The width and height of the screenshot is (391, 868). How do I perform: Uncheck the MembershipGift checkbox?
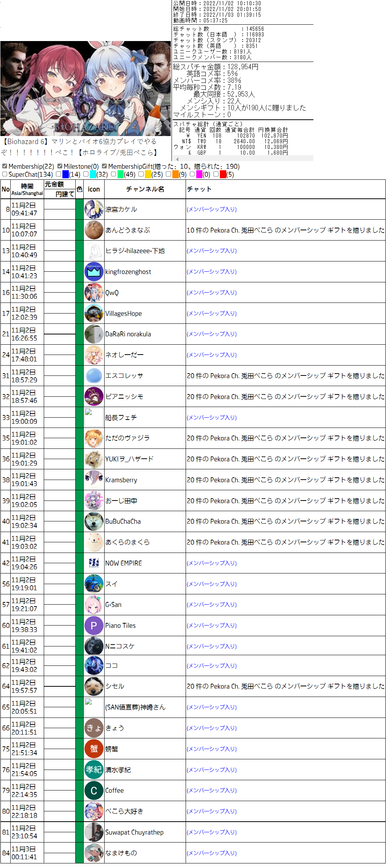point(104,166)
